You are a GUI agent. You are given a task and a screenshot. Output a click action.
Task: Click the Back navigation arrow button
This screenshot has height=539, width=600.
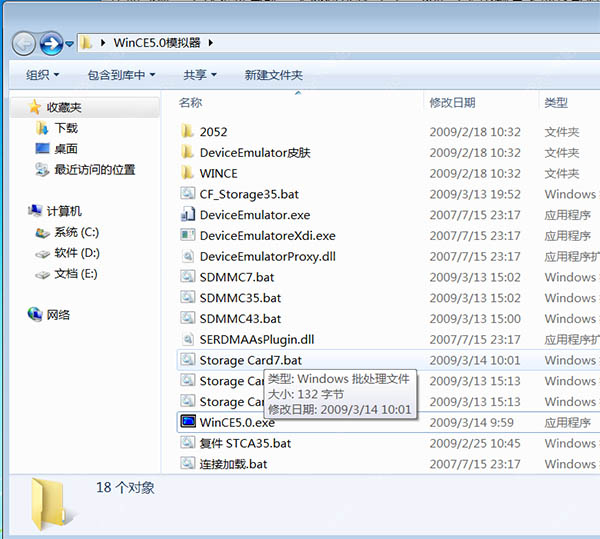coord(24,44)
